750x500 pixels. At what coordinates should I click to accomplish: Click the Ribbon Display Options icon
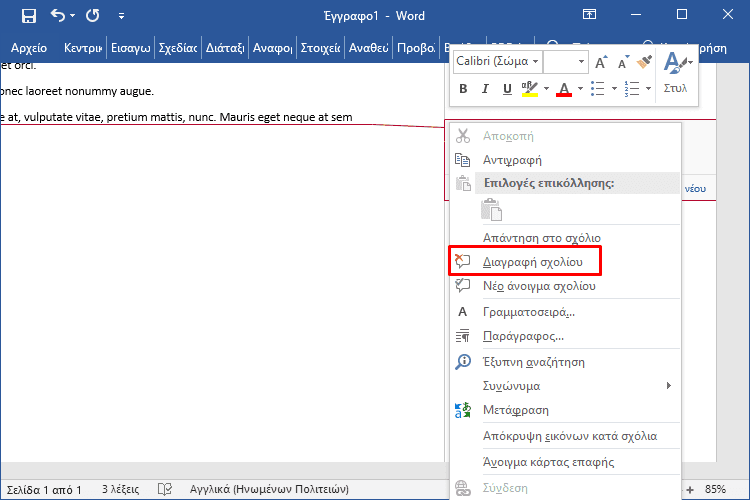tap(589, 14)
